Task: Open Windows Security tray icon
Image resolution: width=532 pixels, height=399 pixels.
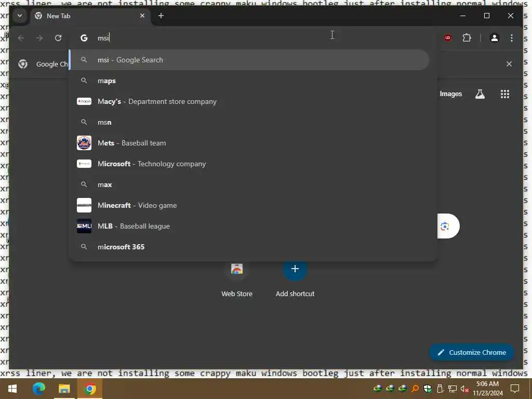Action: coord(428,389)
